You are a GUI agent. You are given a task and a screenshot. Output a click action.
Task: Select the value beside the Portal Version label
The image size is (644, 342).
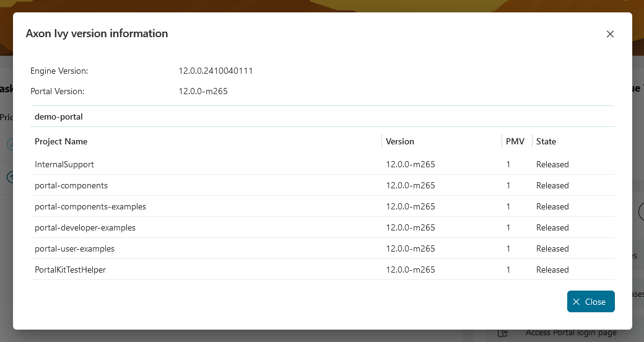pos(203,91)
